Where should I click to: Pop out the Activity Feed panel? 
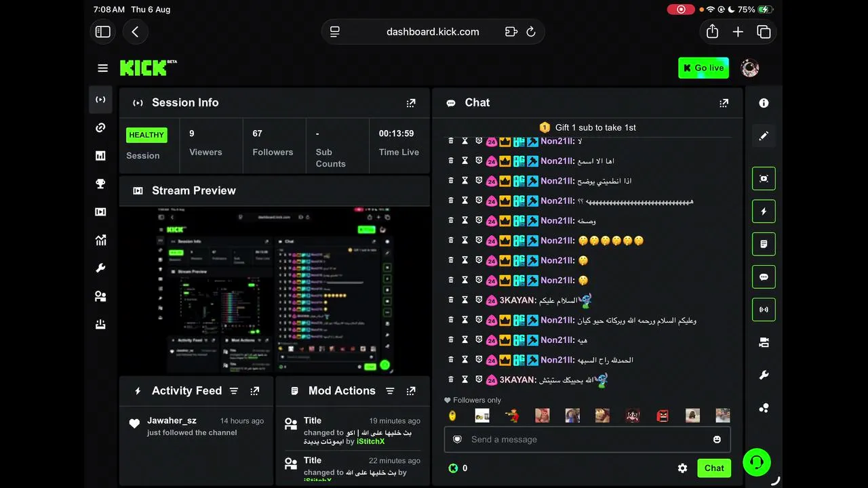click(x=255, y=391)
